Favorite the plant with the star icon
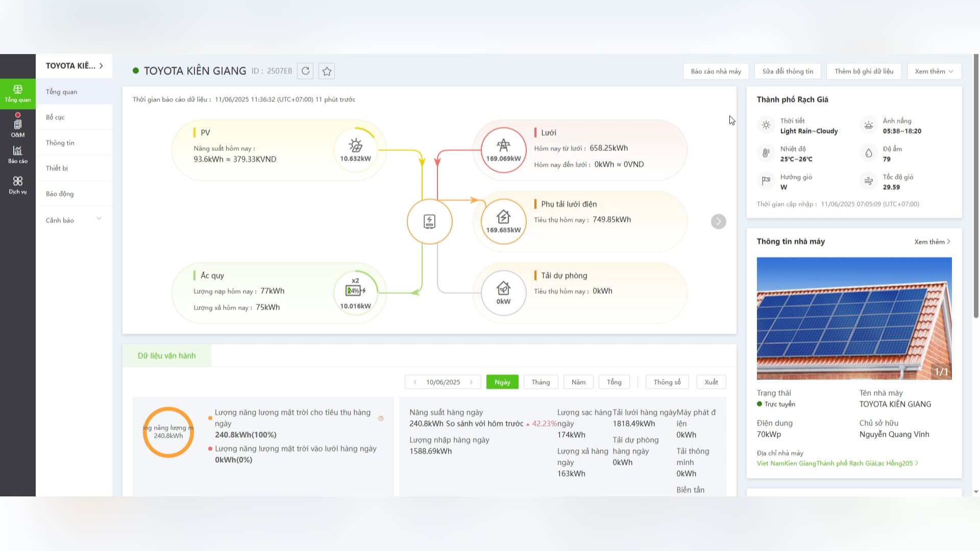Viewport: 980px width, 551px height. pyautogui.click(x=327, y=71)
